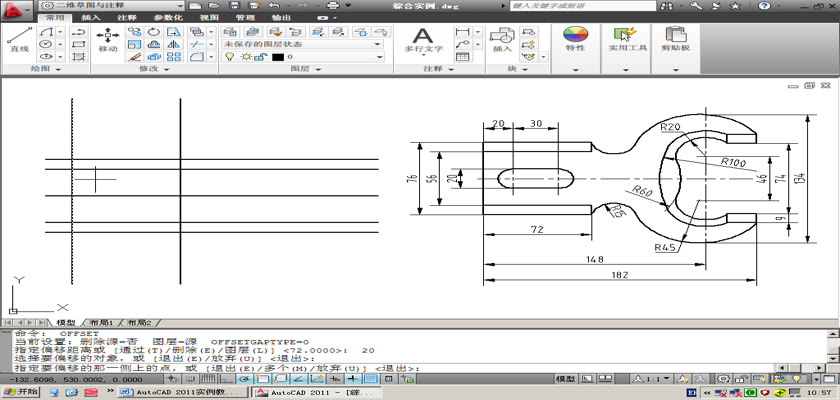
Task: Switch to the 插入 ribbon tab
Action: (90, 18)
